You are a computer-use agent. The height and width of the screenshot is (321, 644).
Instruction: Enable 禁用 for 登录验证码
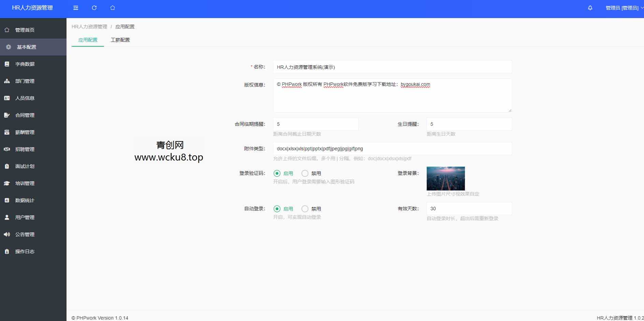305,173
